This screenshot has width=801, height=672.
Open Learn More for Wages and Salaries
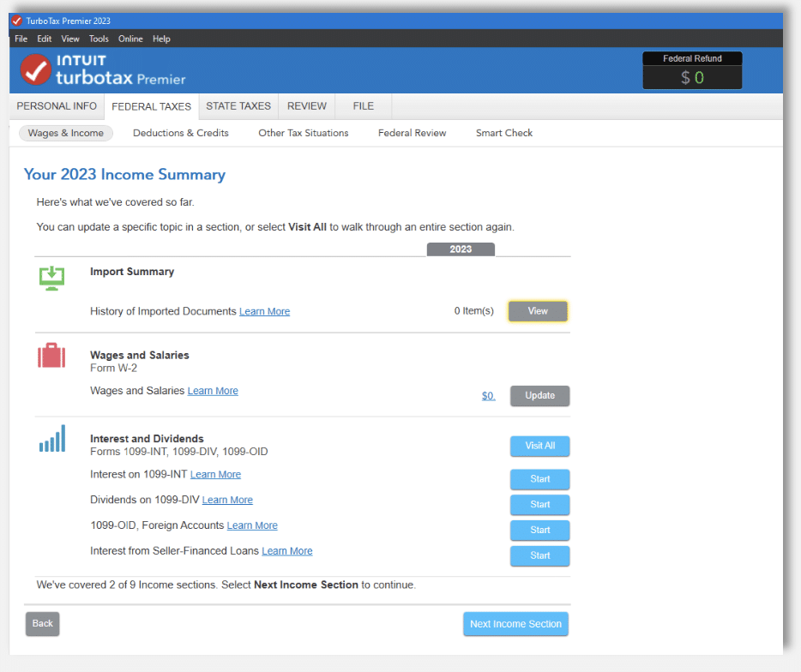[x=213, y=390]
